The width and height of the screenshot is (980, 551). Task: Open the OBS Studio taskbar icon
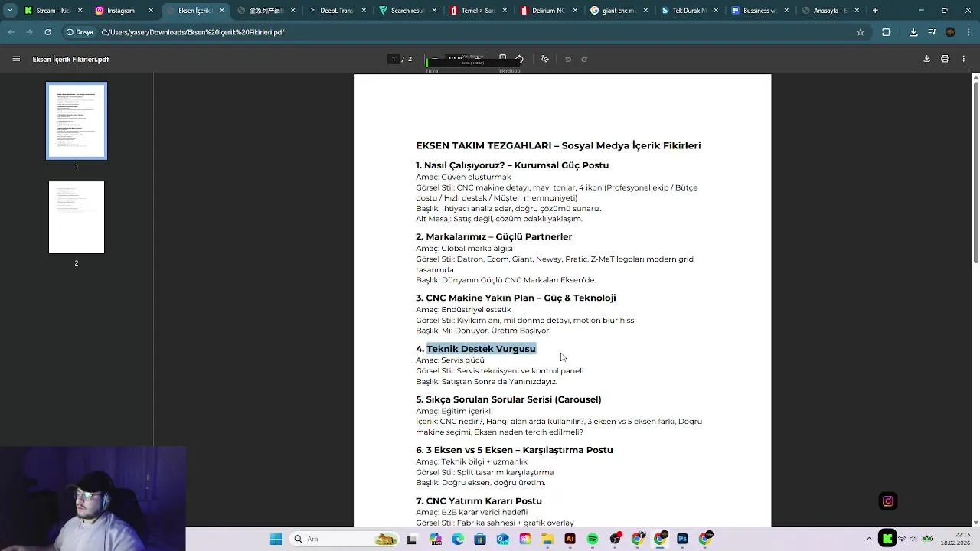(615, 539)
